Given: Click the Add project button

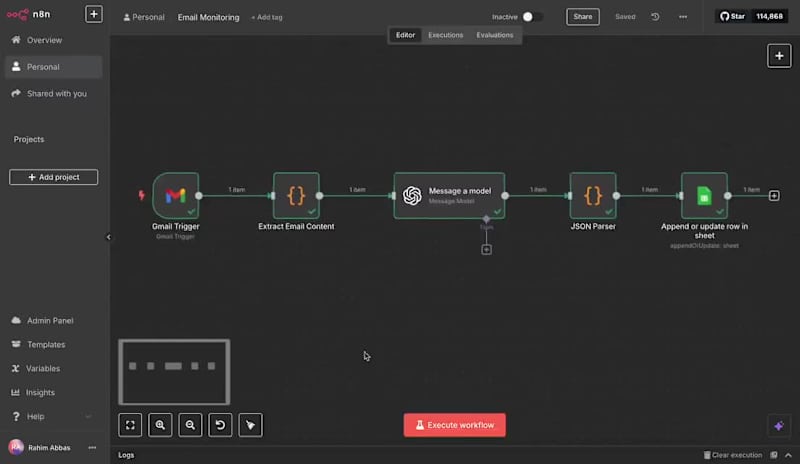Looking at the screenshot, I should [x=54, y=177].
